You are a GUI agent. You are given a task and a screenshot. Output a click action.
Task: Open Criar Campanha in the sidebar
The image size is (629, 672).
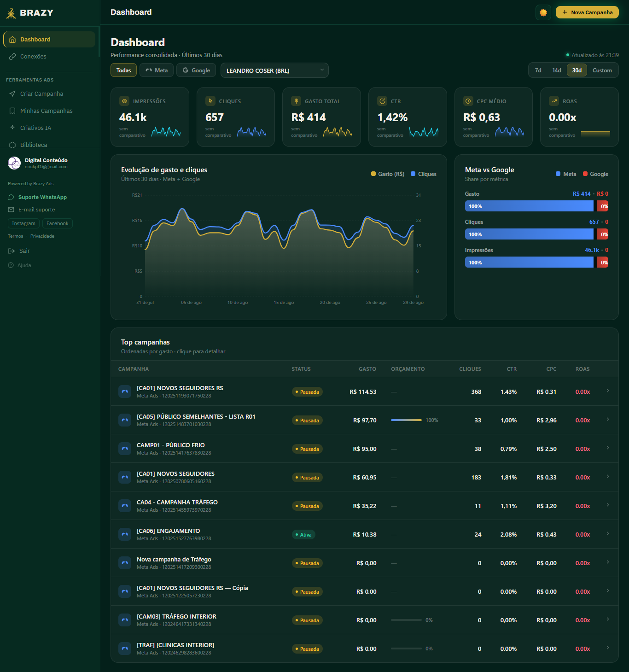coord(49,94)
